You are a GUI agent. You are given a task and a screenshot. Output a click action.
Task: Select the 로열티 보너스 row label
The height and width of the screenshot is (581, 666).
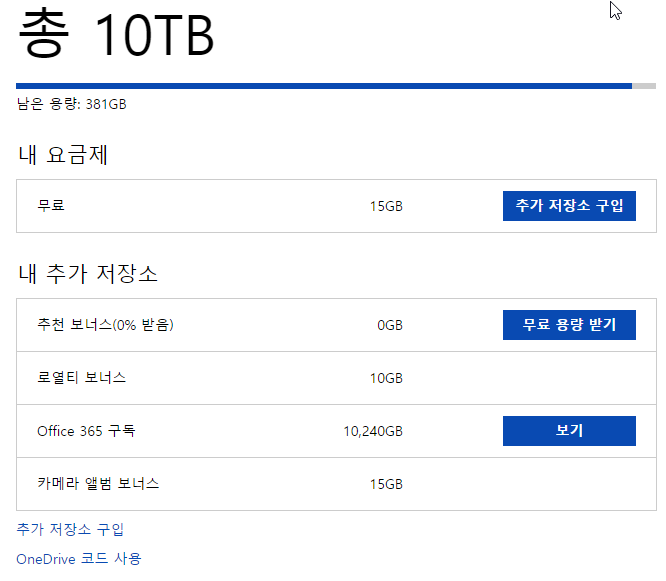tap(82, 378)
